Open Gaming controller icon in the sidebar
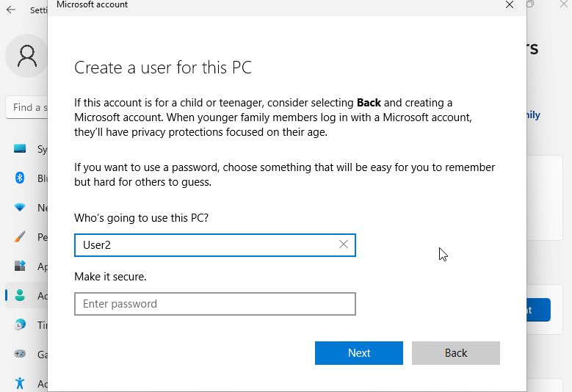Screen dimensions: 572x392 pos(20,354)
